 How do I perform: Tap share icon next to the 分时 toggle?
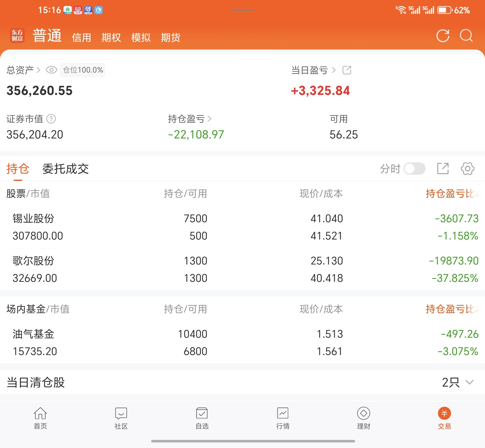(443, 169)
